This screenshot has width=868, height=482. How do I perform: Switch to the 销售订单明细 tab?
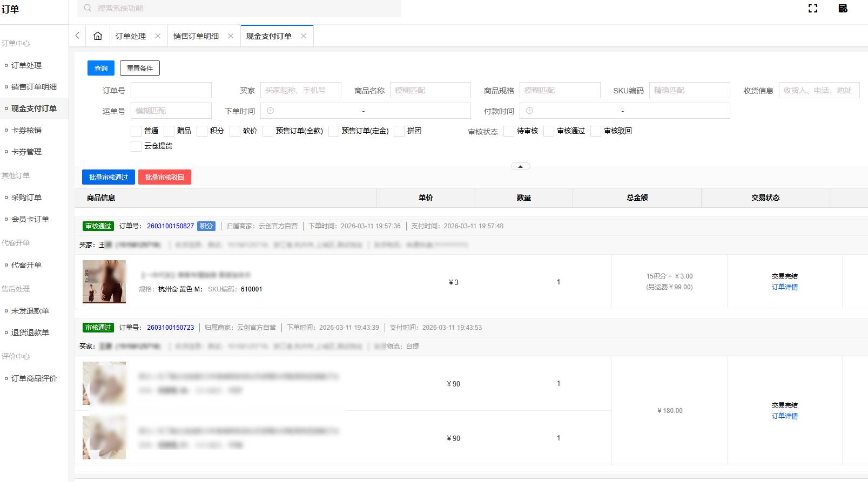tap(196, 36)
